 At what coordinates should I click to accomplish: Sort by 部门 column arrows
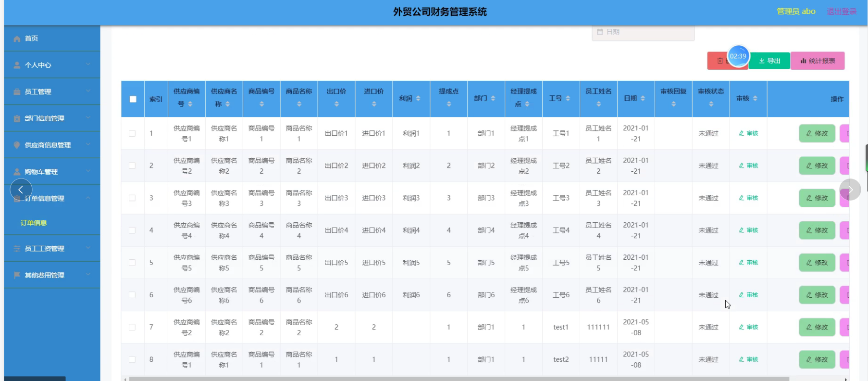pyautogui.click(x=493, y=98)
